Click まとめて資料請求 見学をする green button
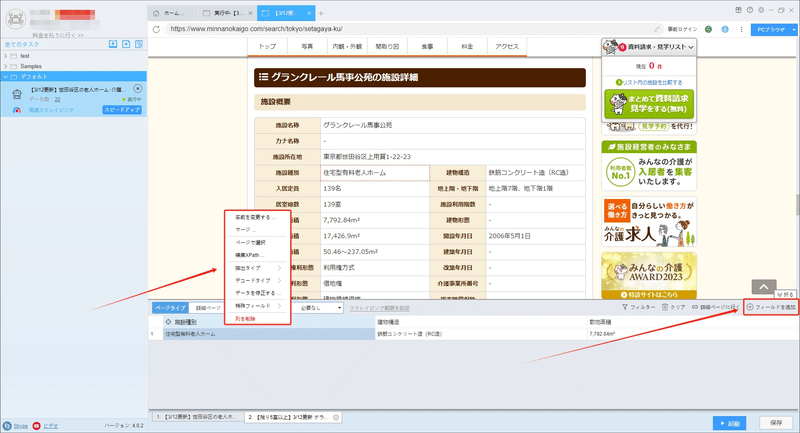800x433 pixels. [x=649, y=104]
